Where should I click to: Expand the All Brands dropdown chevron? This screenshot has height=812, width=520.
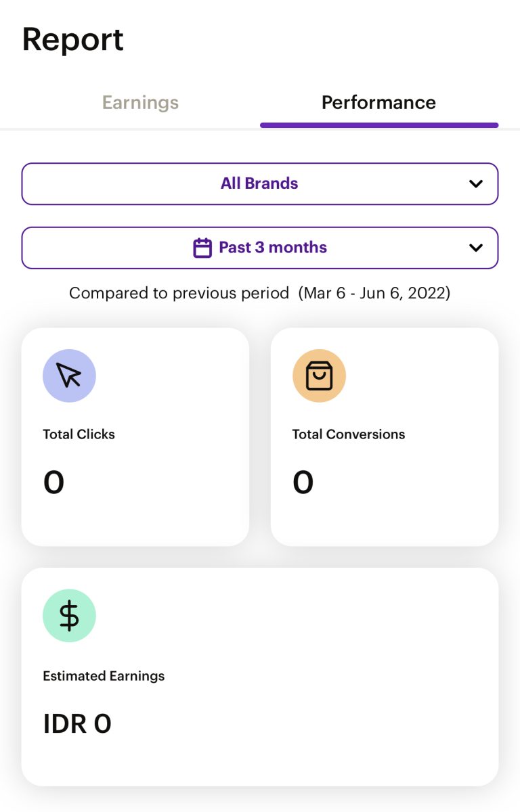click(x=476, y=183)
